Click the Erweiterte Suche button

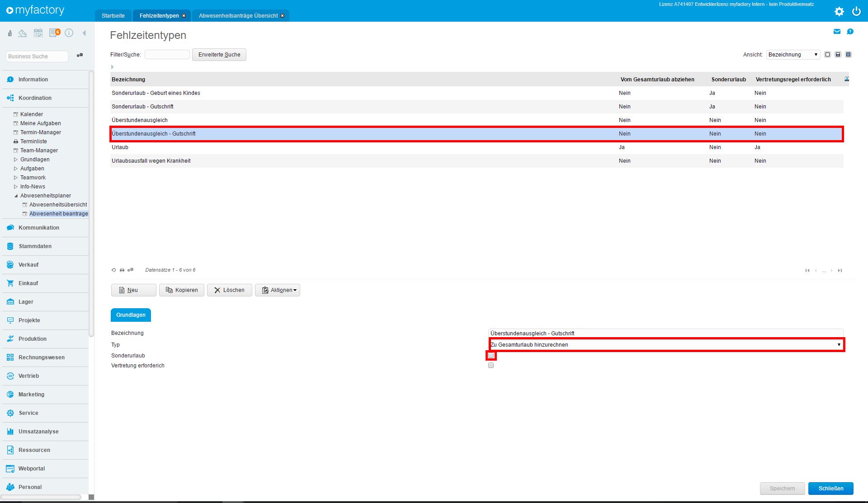point(219,55)
